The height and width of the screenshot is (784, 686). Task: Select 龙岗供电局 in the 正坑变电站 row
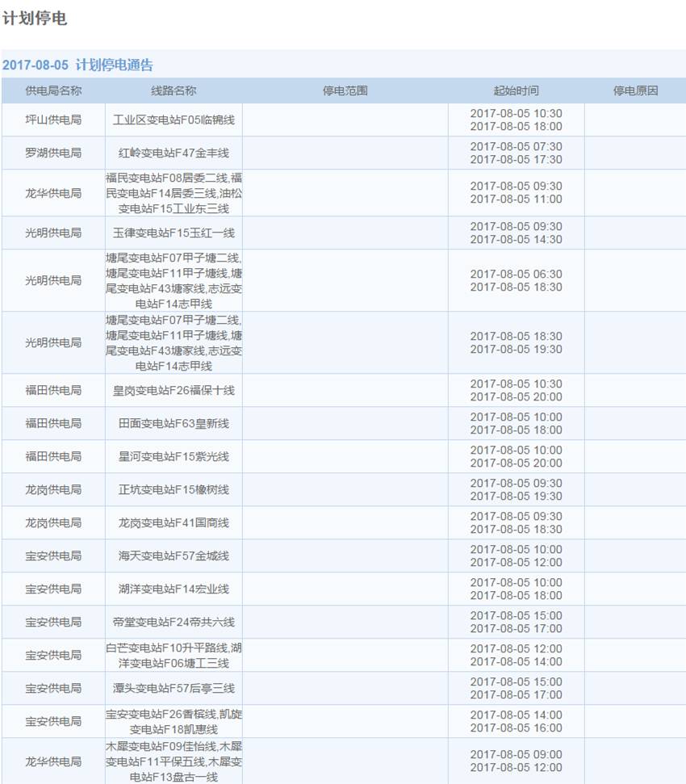point(53,489)
